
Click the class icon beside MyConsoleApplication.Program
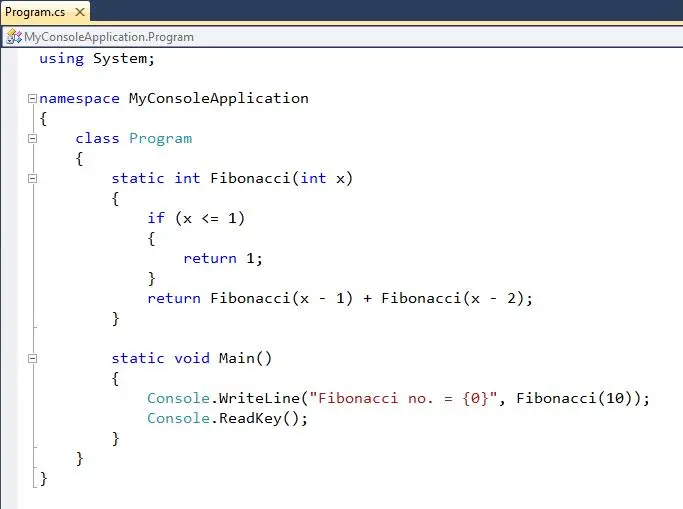pos(14,37)
